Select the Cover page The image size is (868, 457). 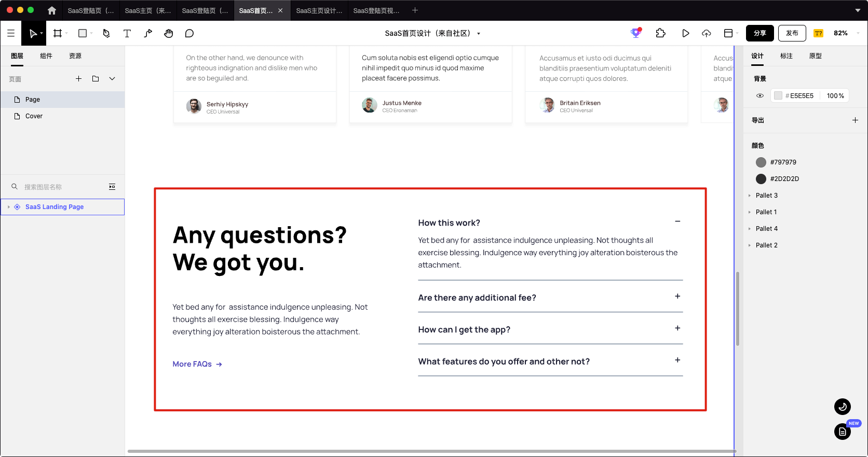coord(62,116)
